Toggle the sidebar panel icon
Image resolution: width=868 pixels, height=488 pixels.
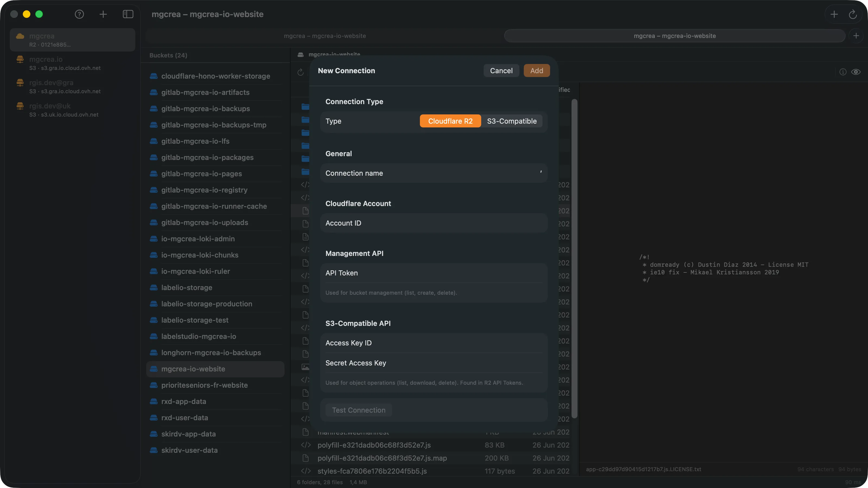128,14
